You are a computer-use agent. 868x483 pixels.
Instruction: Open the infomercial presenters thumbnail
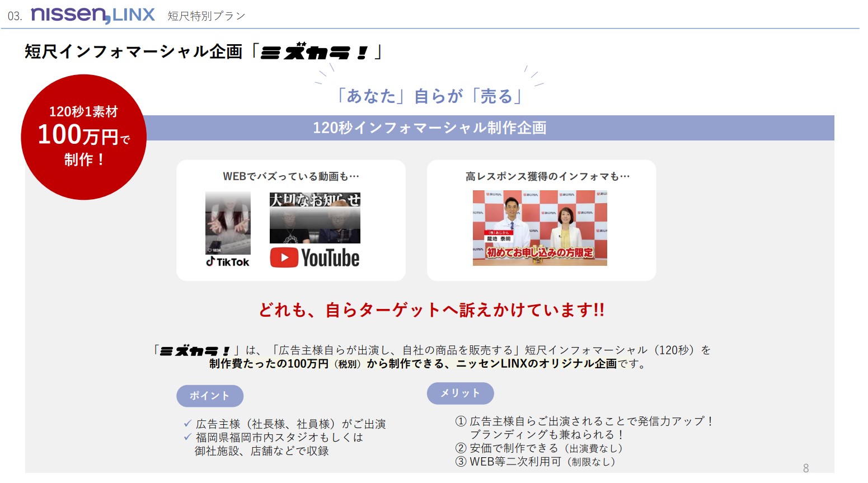[539, 228]
